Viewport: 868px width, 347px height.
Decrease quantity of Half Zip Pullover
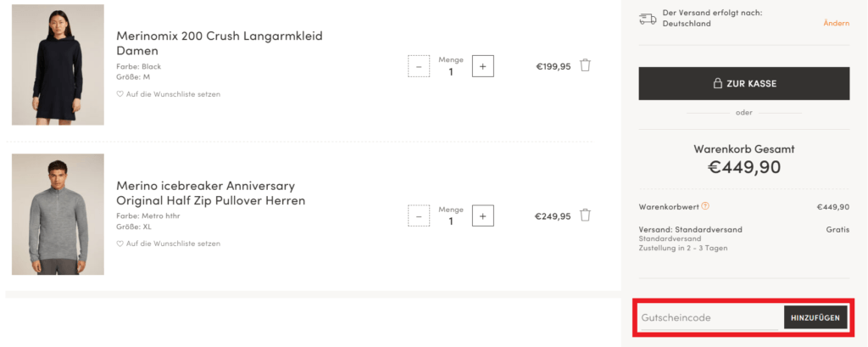419,216
